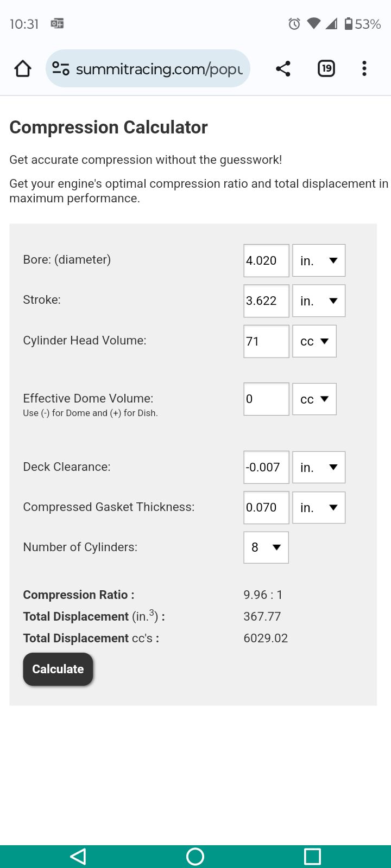Focus the Bore diameter input field
Image resolution: width=391 pixels, height=868 pixels.
pyautogui.click(x=266, y=261)
